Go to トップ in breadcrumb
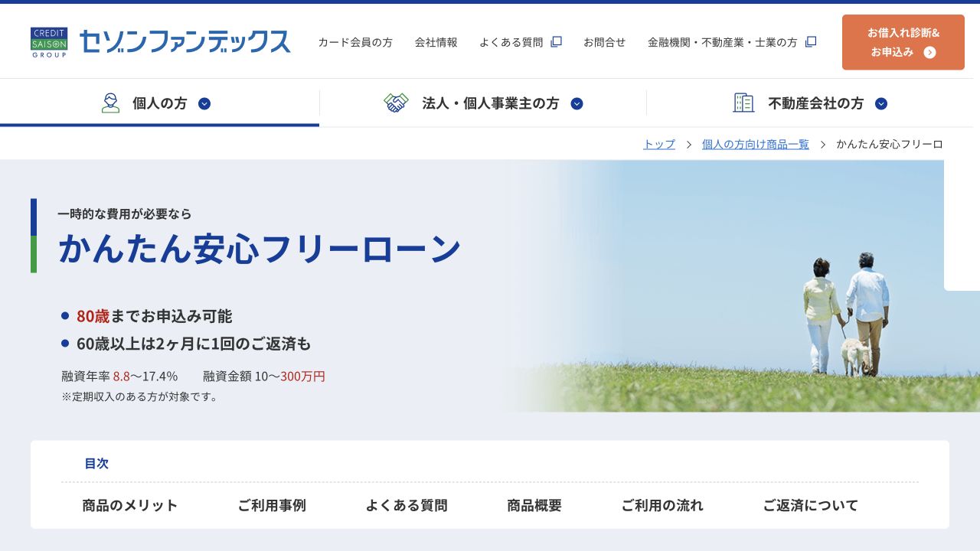The height and width of the screenshot is (551, 980). coord(659,144)
